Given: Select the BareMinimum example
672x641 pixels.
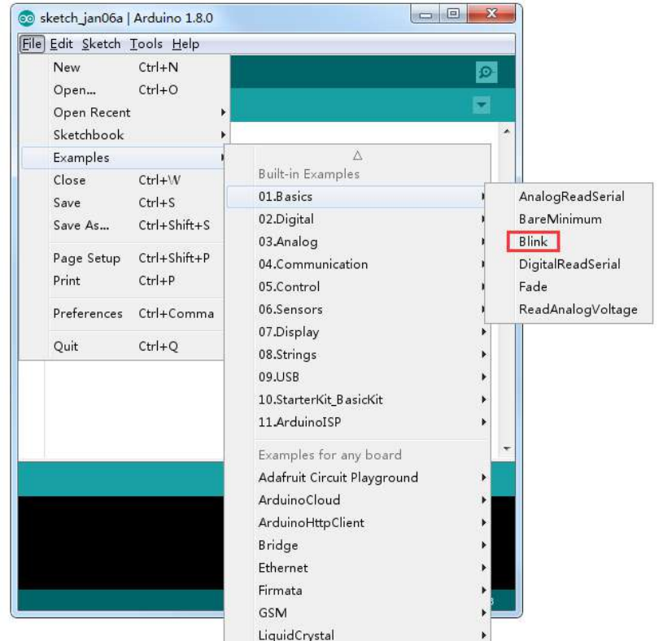Looking at the screenshot, I should (x=569, y=220).
